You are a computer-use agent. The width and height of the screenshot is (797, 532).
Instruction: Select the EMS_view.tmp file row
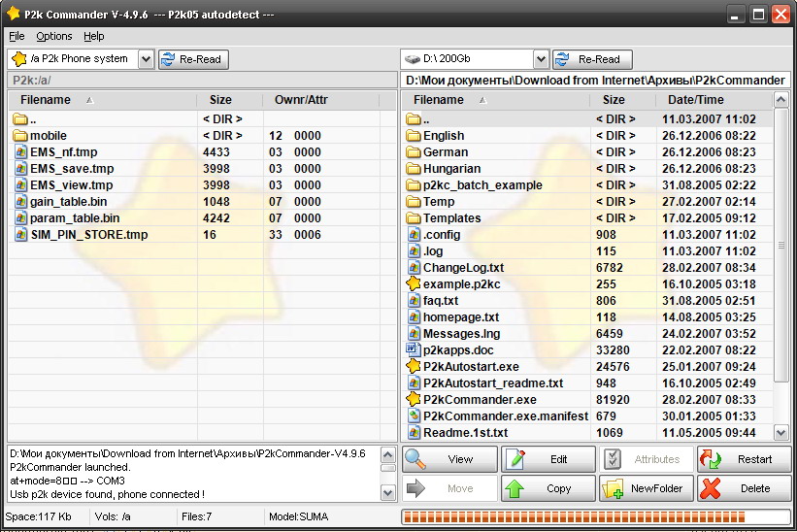coord(202,185)
